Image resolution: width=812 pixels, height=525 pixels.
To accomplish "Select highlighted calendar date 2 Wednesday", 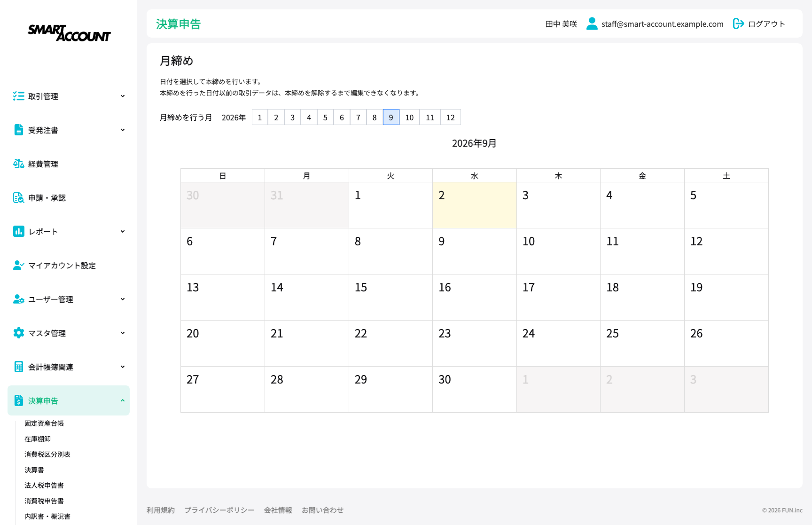I will tap(475, 205).
